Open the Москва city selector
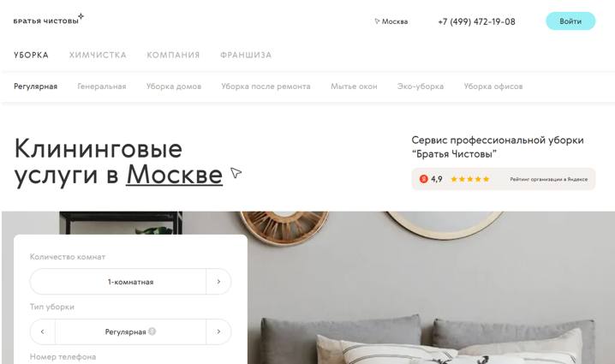The height and width of the screenshot is (364, 615). pyautogui.click(x=391, y=21)
